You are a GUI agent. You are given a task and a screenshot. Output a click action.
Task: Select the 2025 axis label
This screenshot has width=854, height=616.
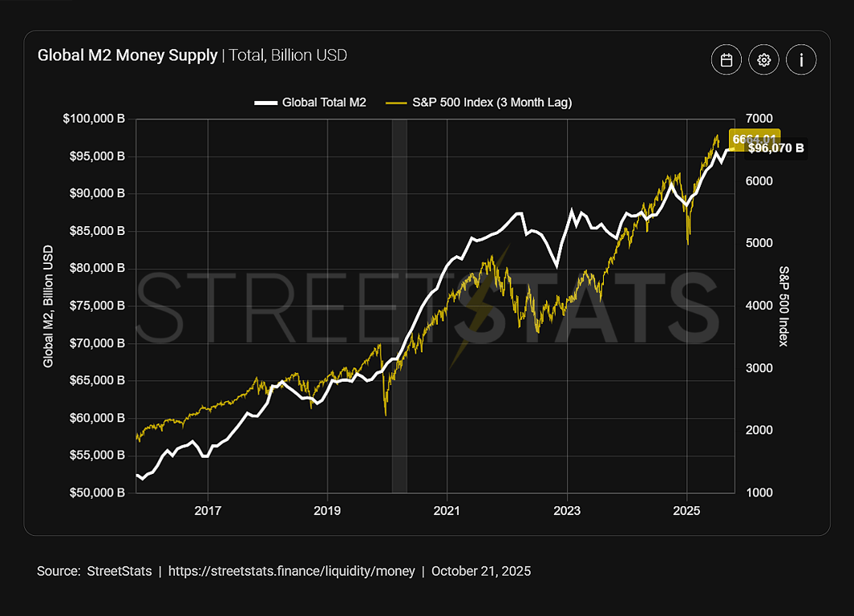(x=687, y=510)
